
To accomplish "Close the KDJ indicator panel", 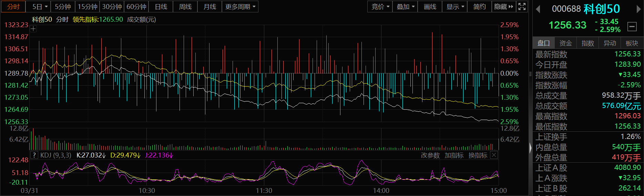I will pyautogui.click(x=494, y=155).
